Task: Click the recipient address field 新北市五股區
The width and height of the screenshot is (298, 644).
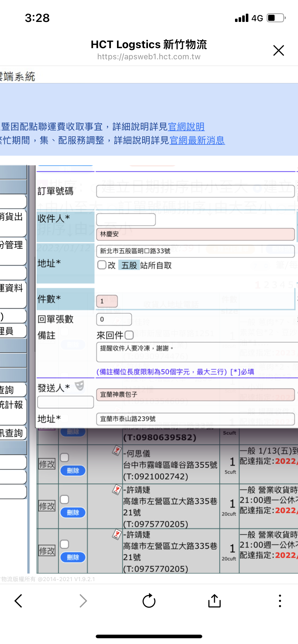Action: pyautogui.click(x=195, y=251)
